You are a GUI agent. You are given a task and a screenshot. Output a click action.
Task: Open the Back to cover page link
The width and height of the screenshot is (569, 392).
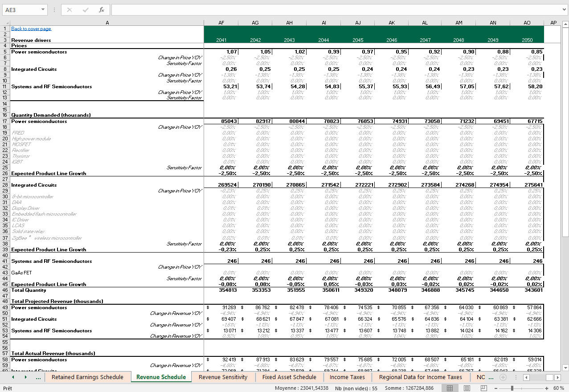[x=31, y=29]
